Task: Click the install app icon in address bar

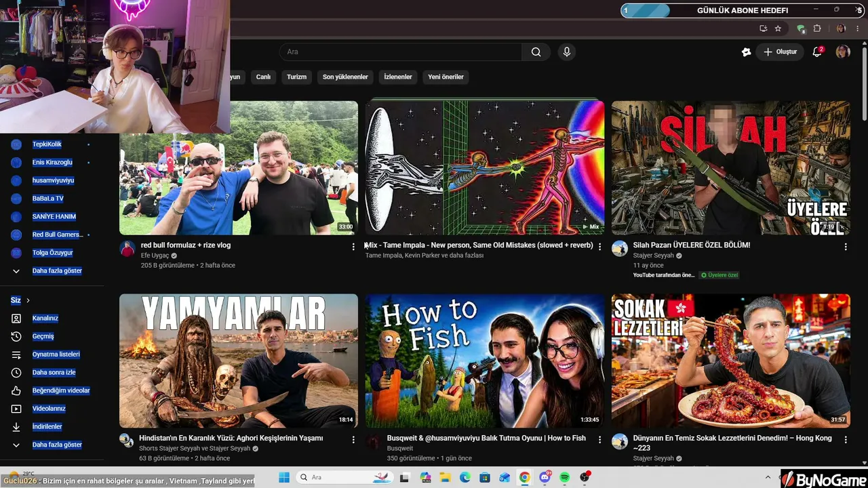Action: pos(763,28)
